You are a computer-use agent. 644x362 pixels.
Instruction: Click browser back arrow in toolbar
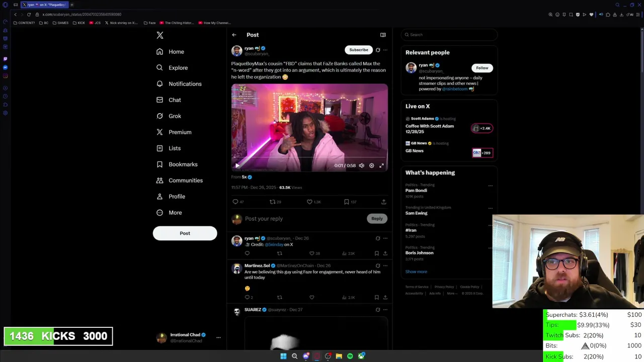click(15, 15)
